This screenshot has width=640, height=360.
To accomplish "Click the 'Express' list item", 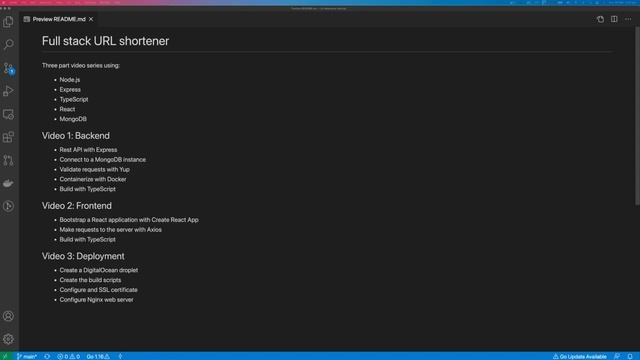I will [x=70, y=89].
